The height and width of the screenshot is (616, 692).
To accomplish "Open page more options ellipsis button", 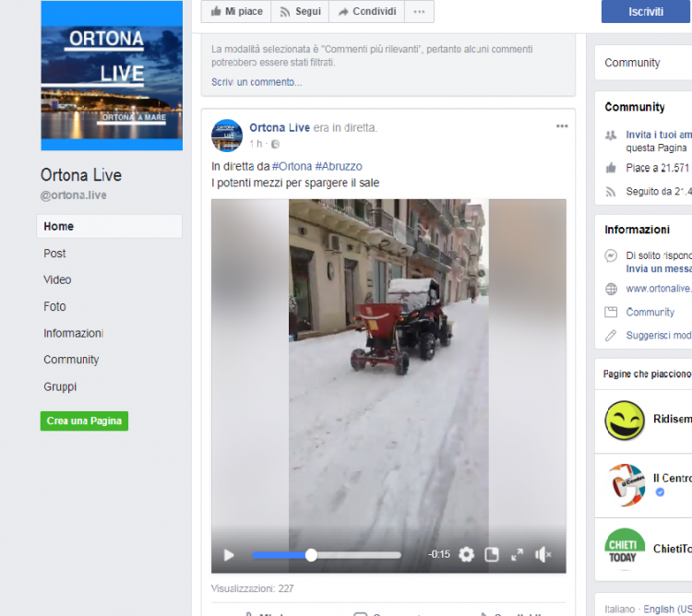I will 419,12.
